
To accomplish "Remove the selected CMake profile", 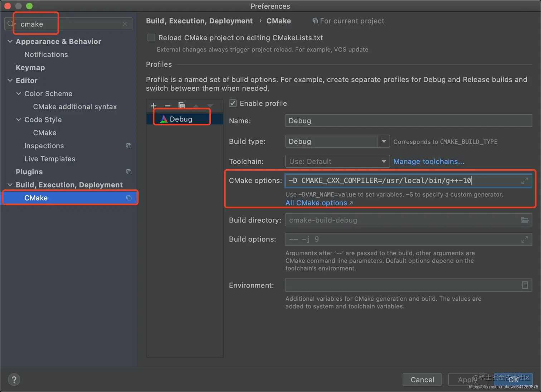I will coord(167,106).
